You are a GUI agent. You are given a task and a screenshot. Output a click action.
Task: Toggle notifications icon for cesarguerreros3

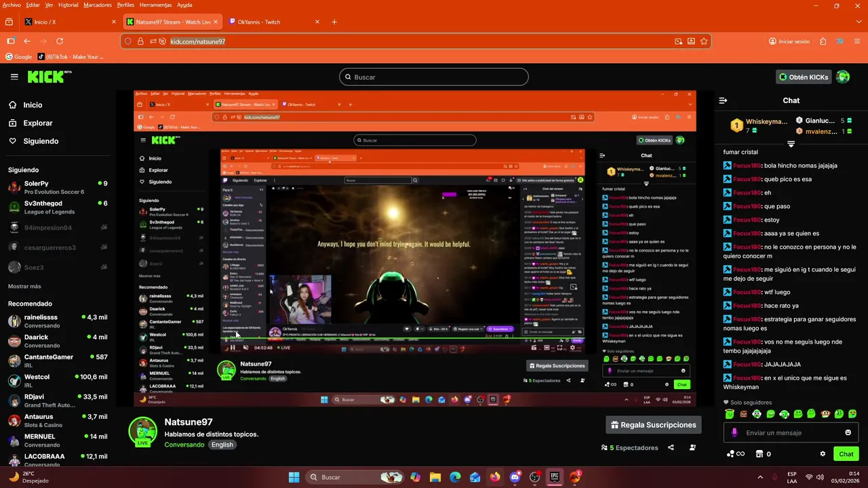point(104,247)
